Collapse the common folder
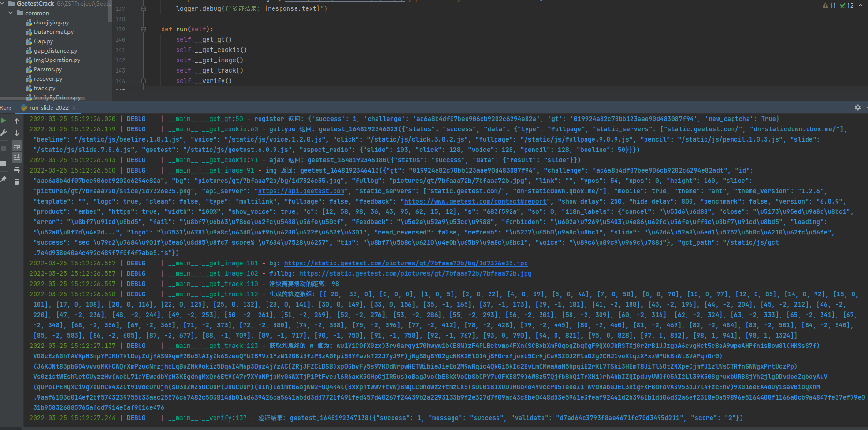868x430 pixels. pos(11,13)
